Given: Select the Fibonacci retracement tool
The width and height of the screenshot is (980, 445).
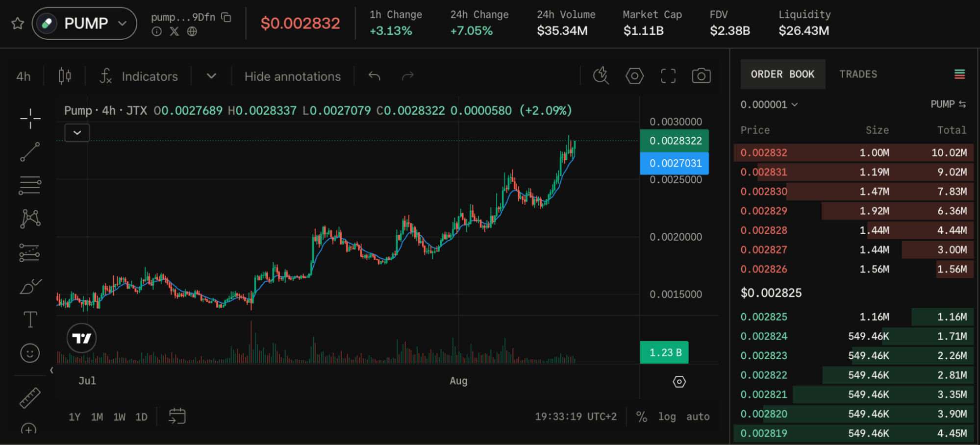Looking at the screenshot, I should [30, 186].
